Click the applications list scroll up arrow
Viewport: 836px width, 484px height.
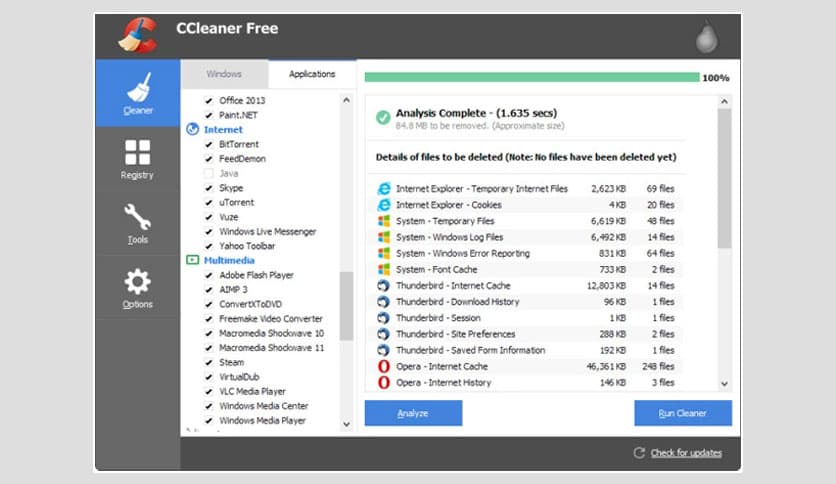[x=347, y=100]
